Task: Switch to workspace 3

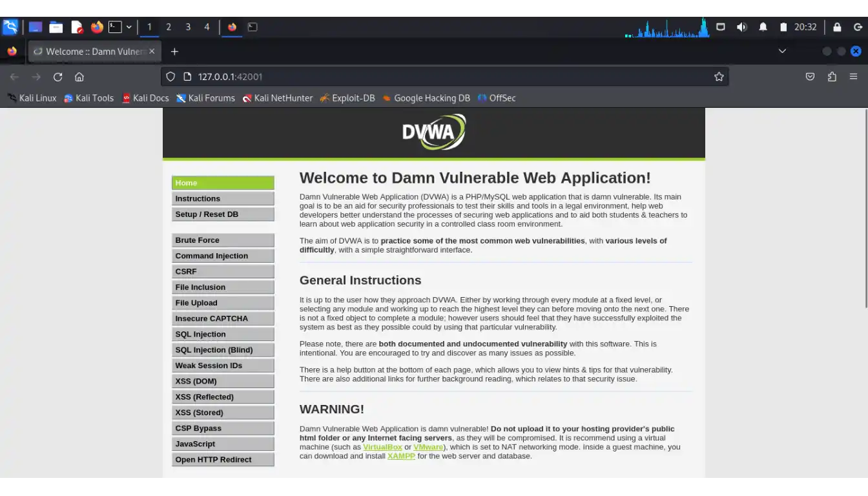Action: click(188, 27)
